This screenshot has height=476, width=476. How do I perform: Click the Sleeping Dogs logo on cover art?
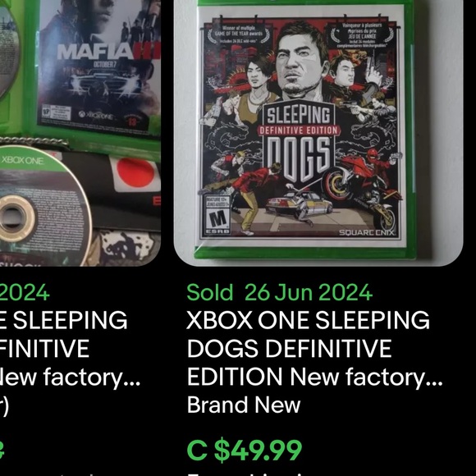point(299,142)
